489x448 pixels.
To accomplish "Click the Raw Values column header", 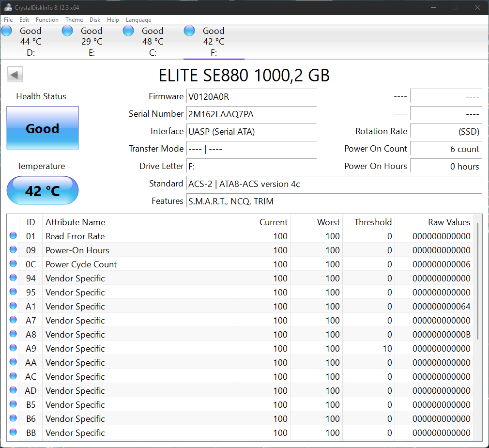I will pyautogui.click(x=434, y=222).
